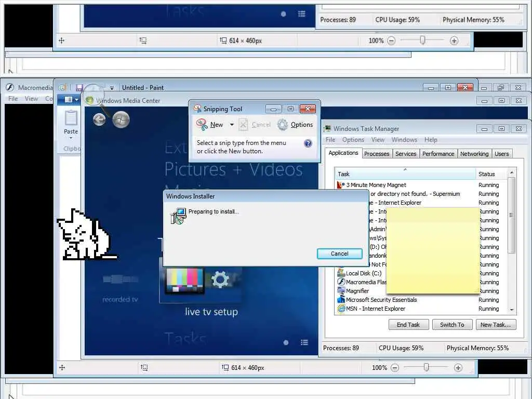This screenshot has width=532, height=399.
Task: Select Pictures + Videos in Media Center
Action: tap(233, 169)
